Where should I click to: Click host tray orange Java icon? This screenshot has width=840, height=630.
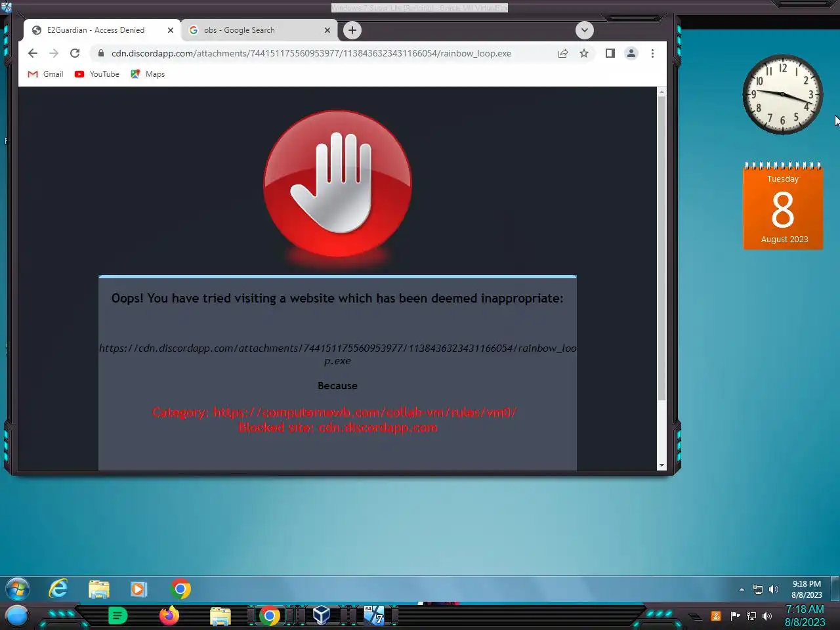[716, 616]
